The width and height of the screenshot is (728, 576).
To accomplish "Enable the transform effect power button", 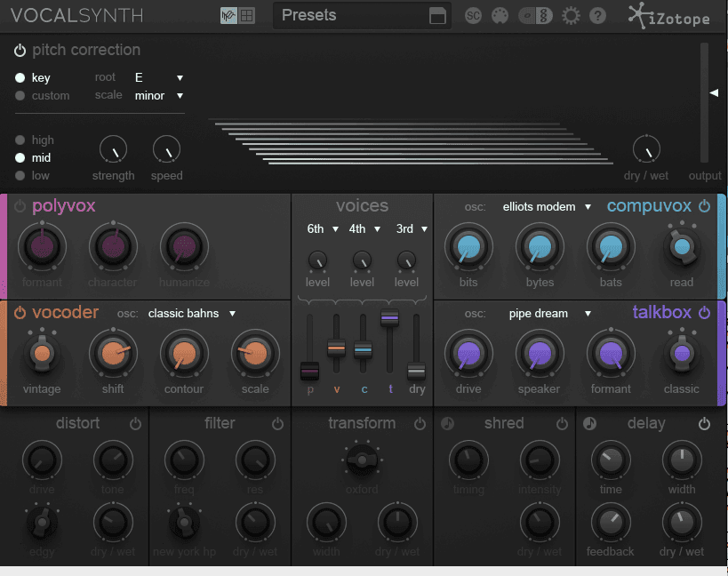I will point(420,424).
